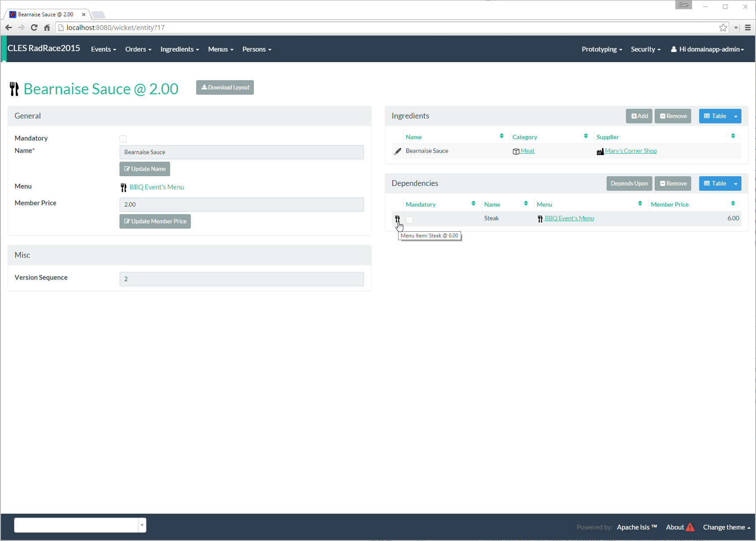Toggle the Mandatory checkbox in General

[x=123, y=139]
